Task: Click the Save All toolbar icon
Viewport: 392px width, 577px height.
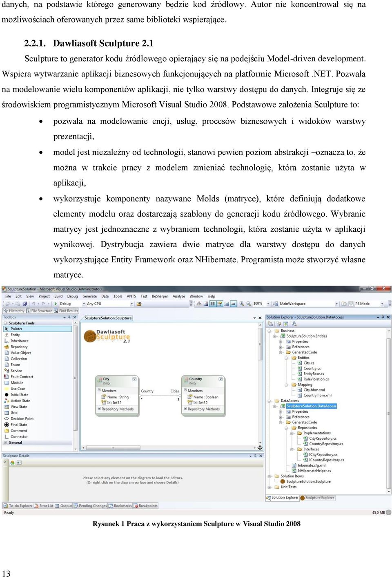Action: tap(24, 304)
